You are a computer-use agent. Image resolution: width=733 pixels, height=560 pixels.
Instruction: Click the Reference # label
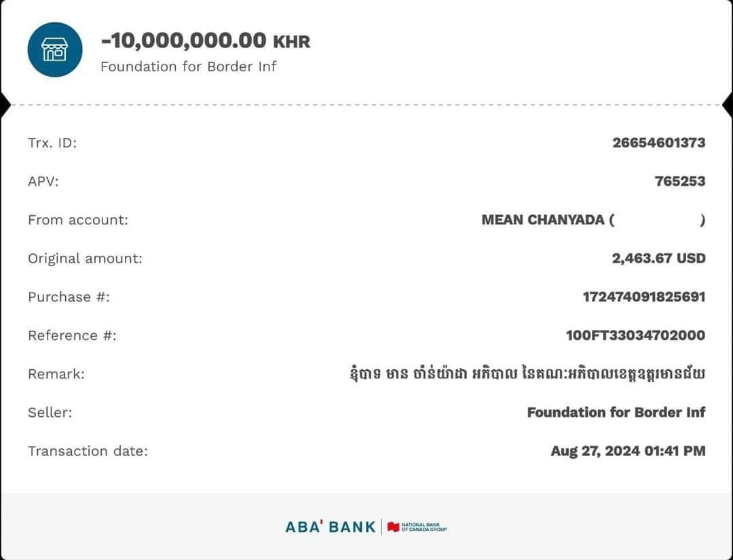pyautogui.click(x=72, y=335)
